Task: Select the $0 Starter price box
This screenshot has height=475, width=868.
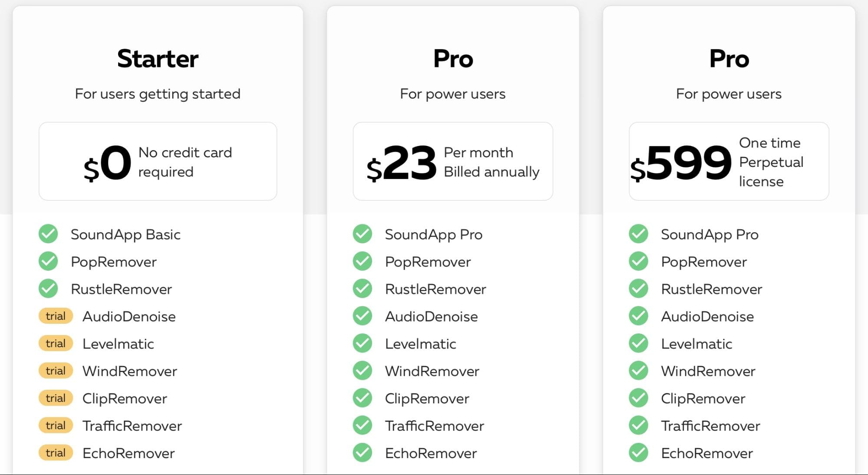Action: 158,161
